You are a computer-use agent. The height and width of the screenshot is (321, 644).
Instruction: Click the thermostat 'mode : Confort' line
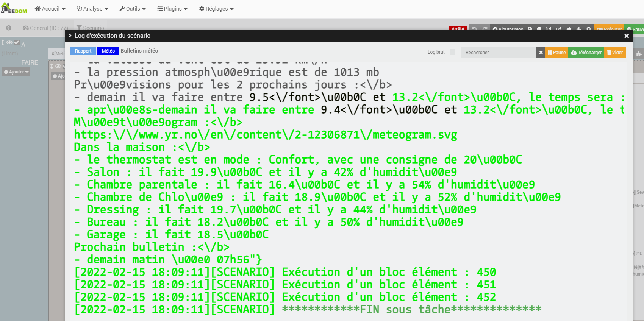(298, 160)
